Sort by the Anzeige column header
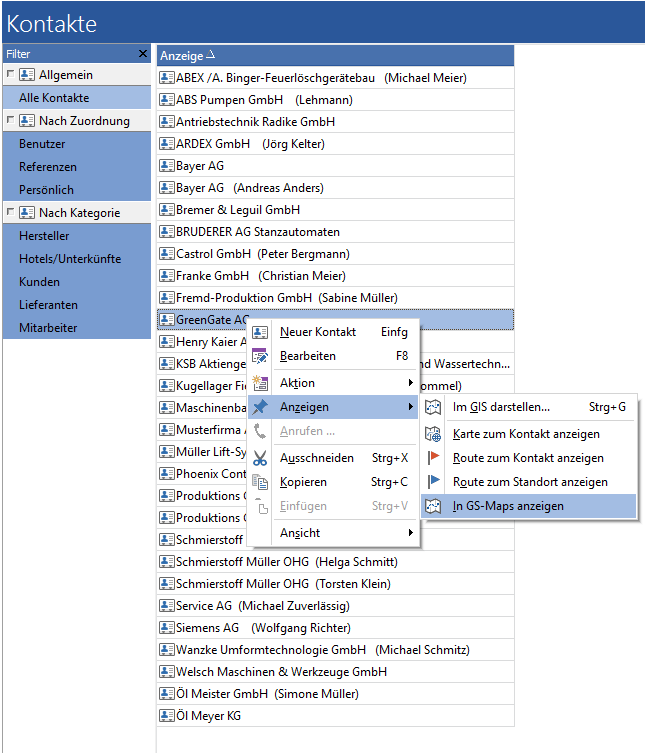 coord(335,56)
